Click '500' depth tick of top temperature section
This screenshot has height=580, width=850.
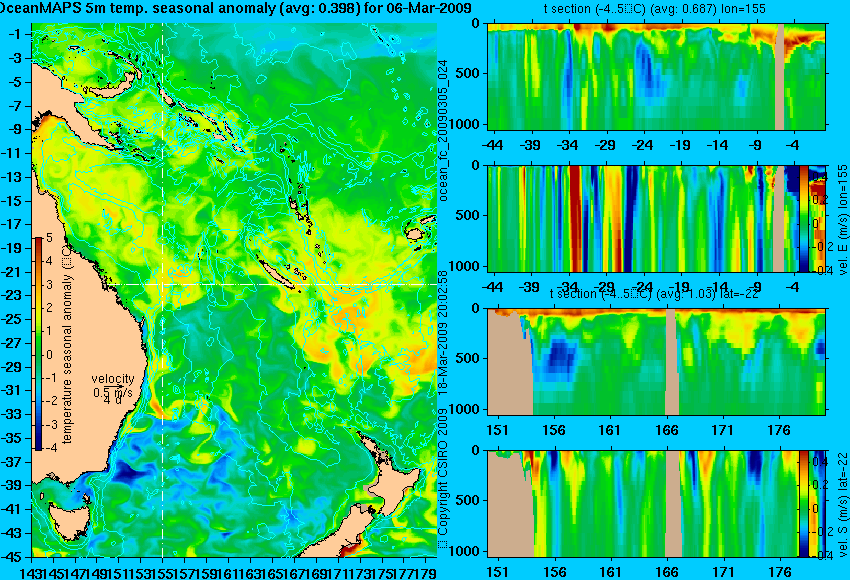[468, 73]
